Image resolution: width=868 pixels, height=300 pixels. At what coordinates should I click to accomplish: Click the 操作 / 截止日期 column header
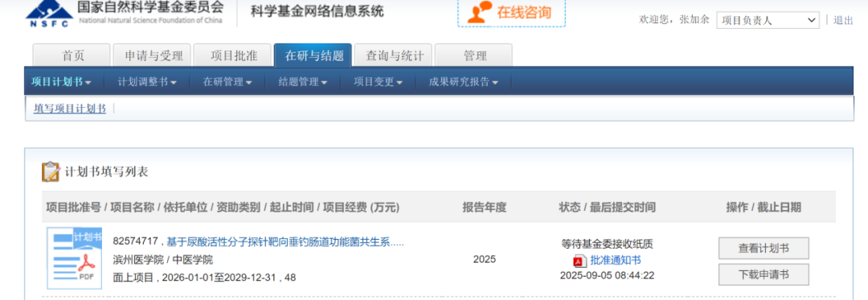(764, 208)
